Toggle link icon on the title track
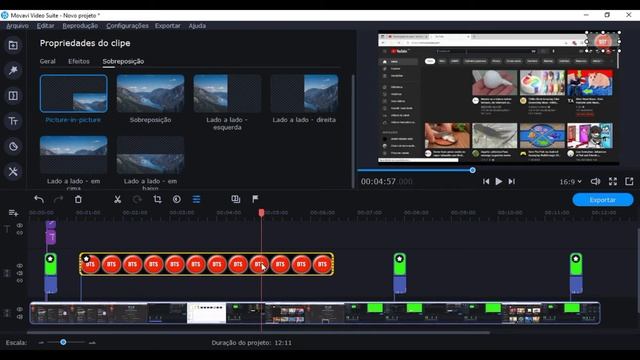 20,233
